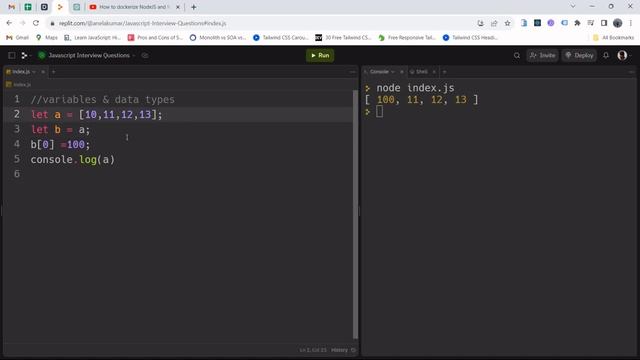This screenshot has width=640, height=360.
Task: Toggle the Chrome side panel icon
Action: click(x=604, y=23)
